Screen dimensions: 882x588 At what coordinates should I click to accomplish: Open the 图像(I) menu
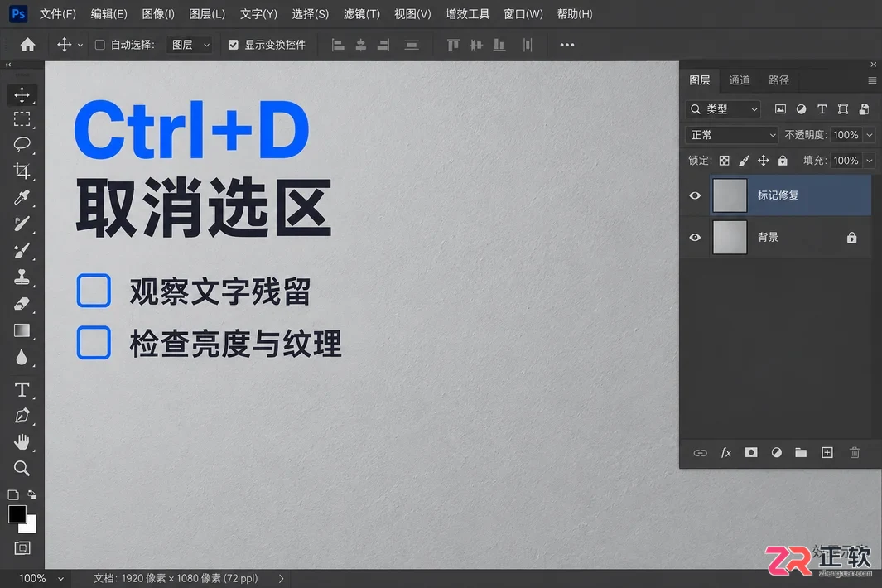click(158, 14)
